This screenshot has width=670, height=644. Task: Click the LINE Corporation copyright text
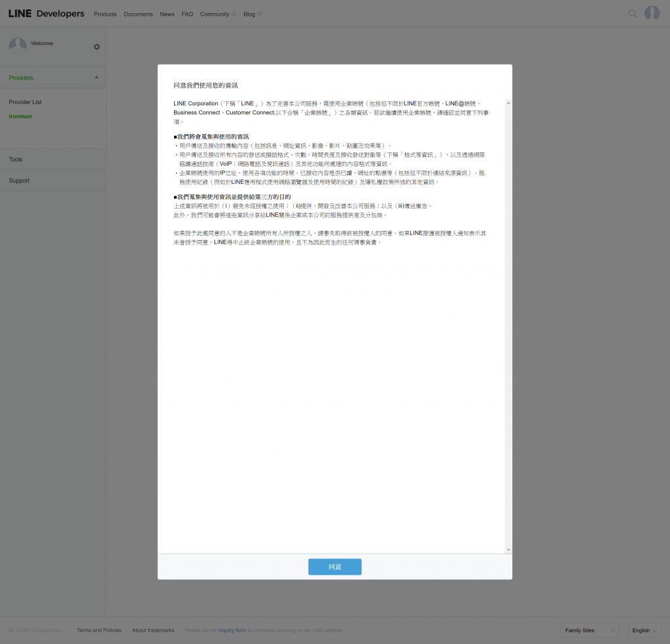[x=36, y=630]
